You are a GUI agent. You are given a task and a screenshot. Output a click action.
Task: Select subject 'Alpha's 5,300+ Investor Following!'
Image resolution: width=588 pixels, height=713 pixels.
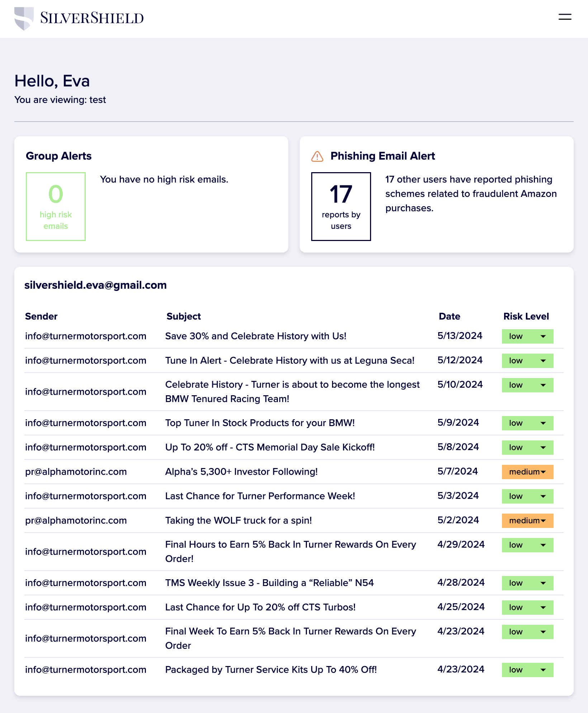point(241,472)
